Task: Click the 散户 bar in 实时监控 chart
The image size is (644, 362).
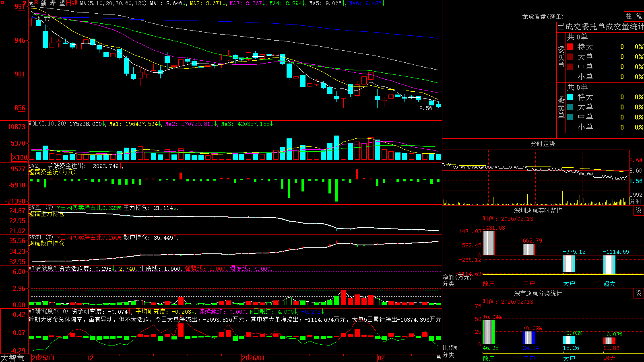Action: [x=489, y=243]
